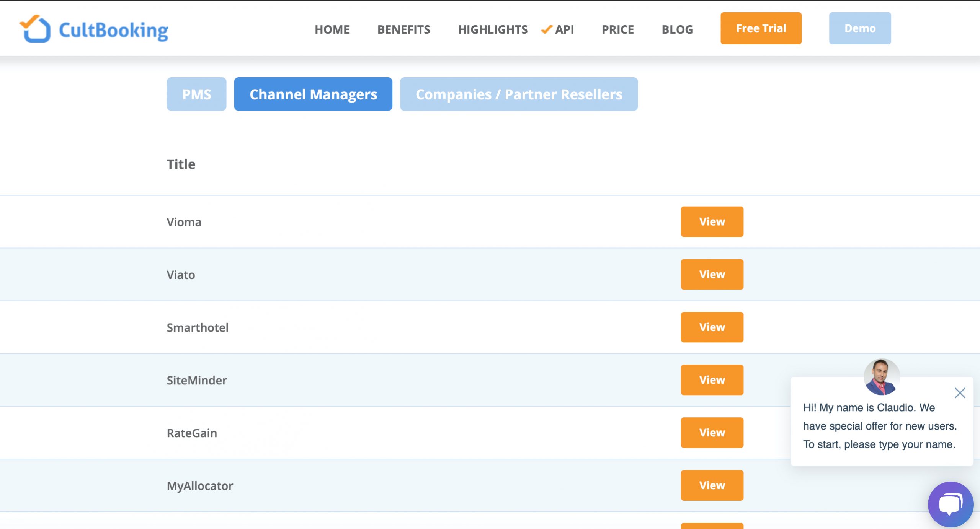980x529 pixels.
Task: Navigate to the BLOG section
Action: tap(677, 29)
